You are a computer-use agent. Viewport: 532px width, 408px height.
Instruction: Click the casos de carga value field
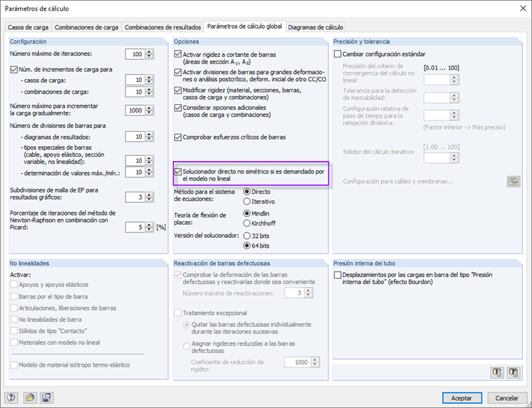click(x=135, y=80)
